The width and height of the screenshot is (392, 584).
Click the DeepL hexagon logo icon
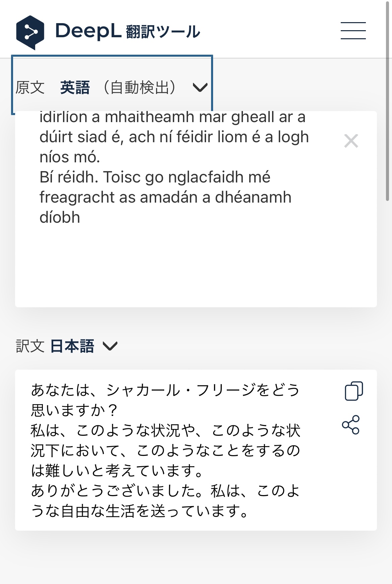[x=30, y=33]
